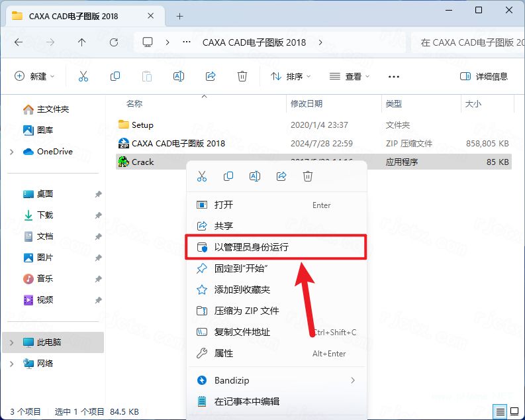Click the context menu Share icon
This screenshot has width=525, height=420.
(x=281, y=176)
